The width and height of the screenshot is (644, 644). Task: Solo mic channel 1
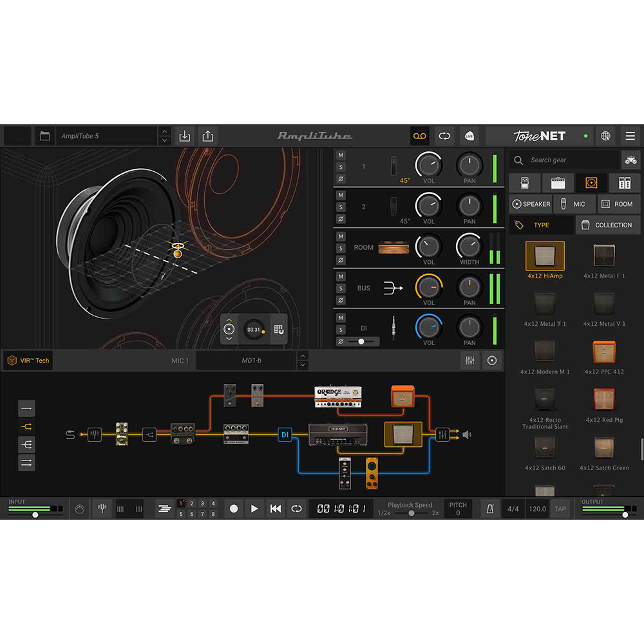pyautogui.click(x=341, y=167)
